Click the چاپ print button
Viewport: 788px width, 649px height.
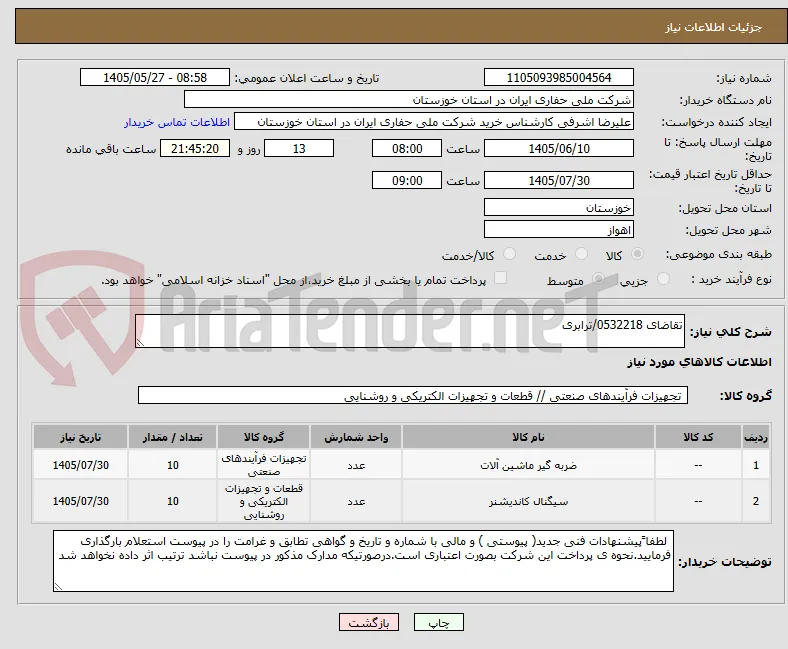coord(438,622)
